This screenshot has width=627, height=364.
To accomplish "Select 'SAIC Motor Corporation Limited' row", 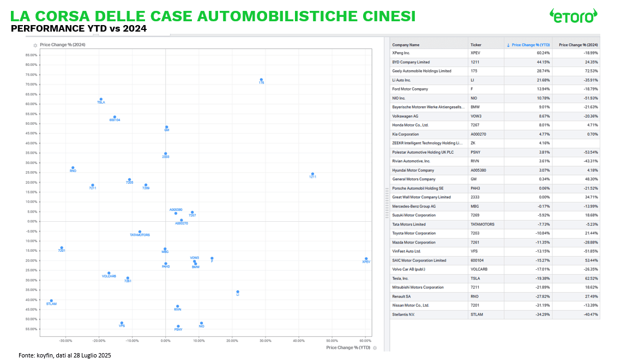I will tap(495, 260).
